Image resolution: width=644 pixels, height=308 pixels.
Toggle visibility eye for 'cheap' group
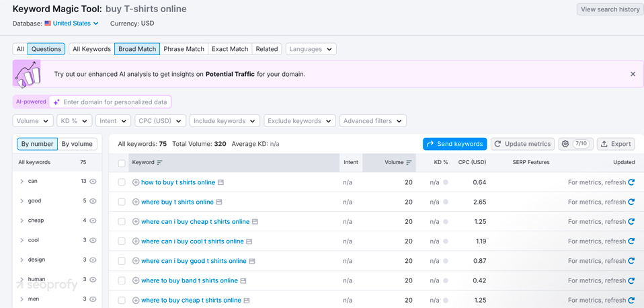tap(93, 221)
